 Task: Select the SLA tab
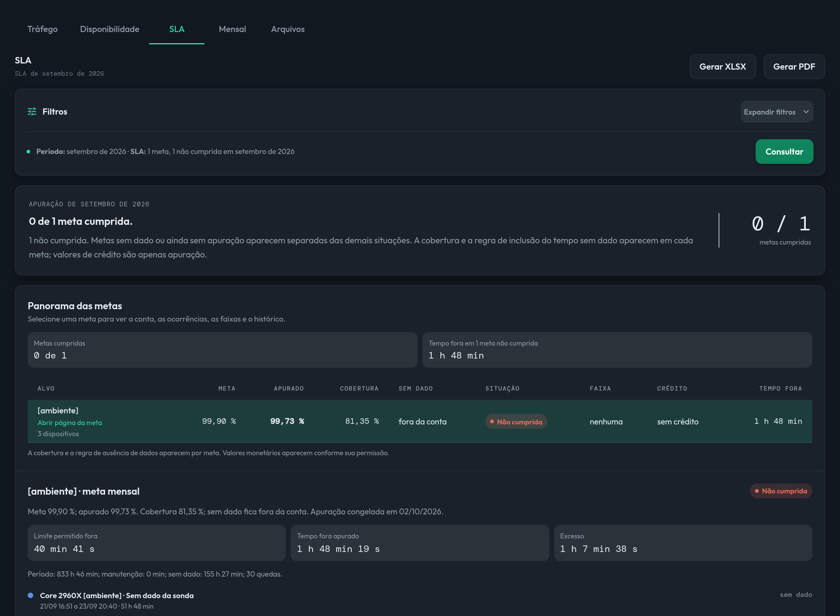177,29
